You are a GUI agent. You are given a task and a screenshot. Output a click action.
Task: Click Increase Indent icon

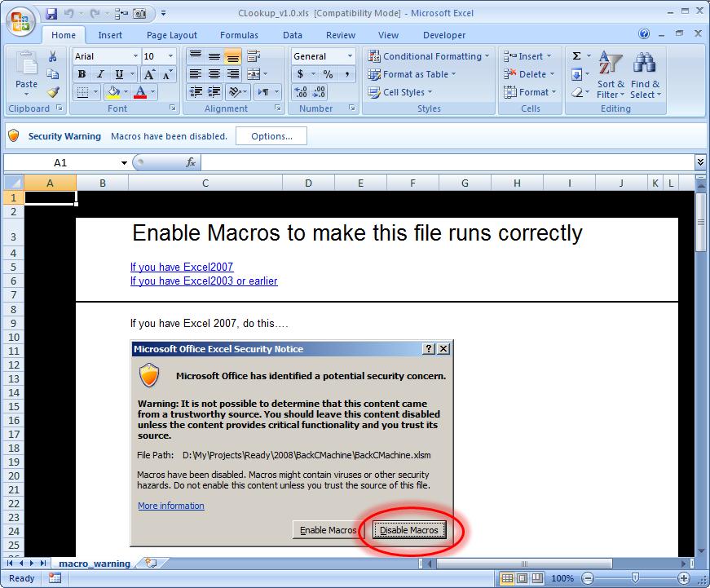(x=214, y=92)
